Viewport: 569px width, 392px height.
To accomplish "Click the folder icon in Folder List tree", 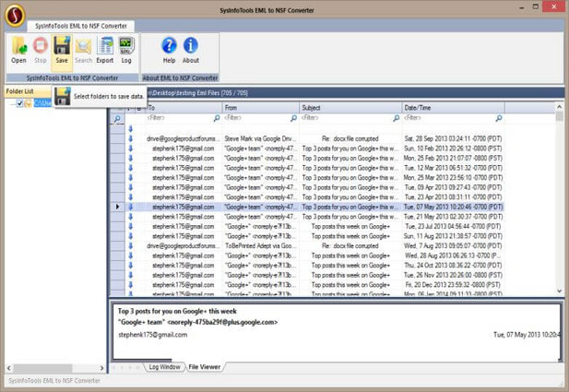I will pyautogui.click(x=28, y=103).
